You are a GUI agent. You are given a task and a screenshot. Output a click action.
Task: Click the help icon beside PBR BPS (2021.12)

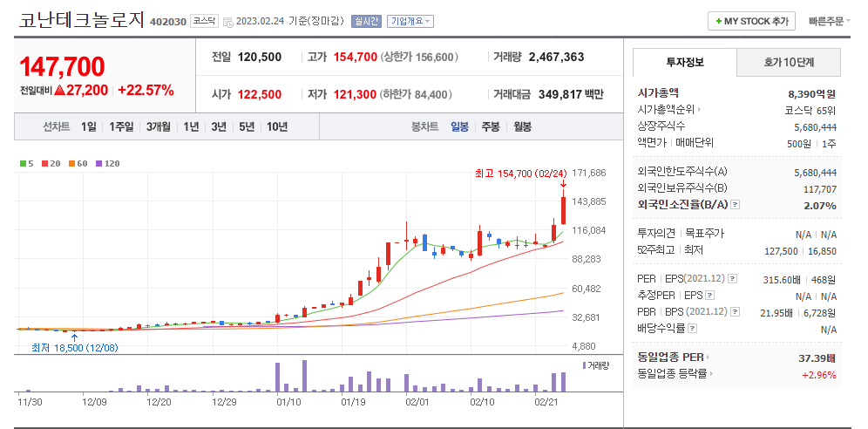(x=736, y=312)
